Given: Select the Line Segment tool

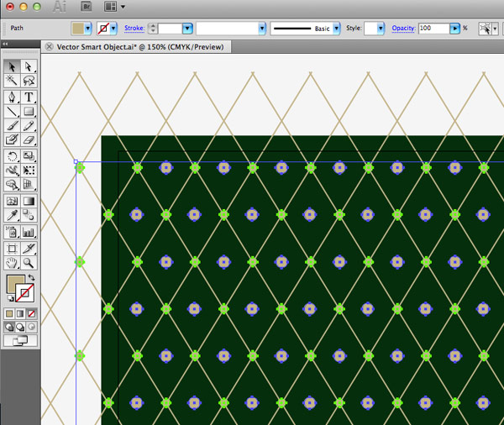Looking at the screenshot, I should [13, 111].
